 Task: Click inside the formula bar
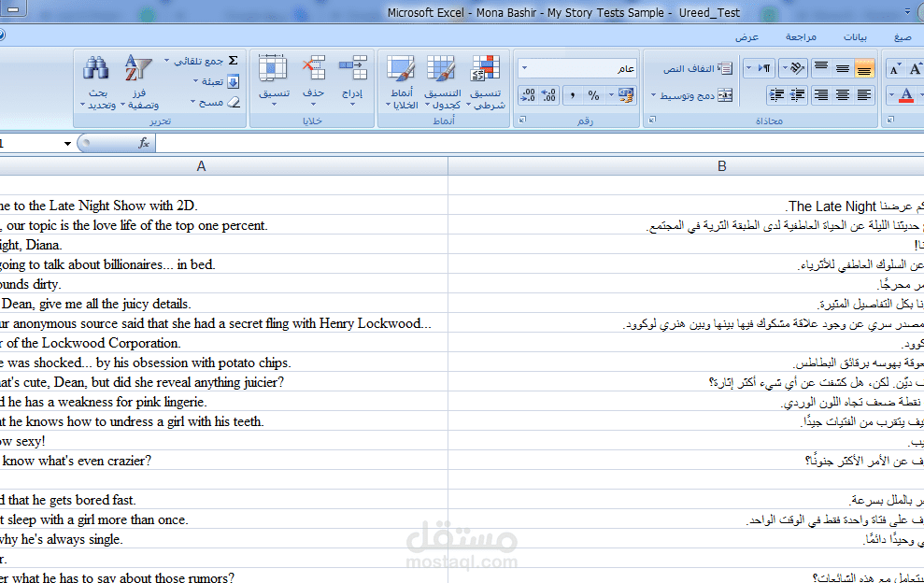click(540, 143)
